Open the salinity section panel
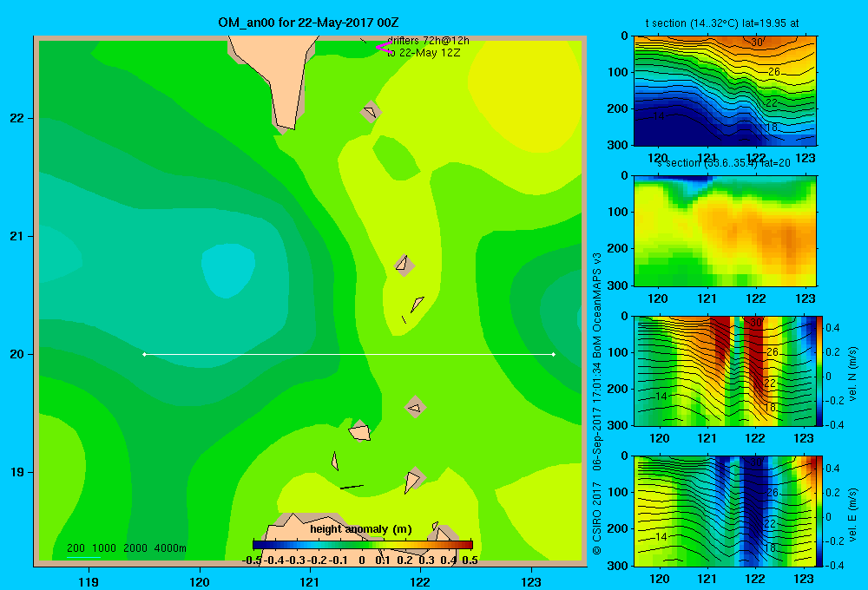Screen dimensions: 868x590 (725, 230)
